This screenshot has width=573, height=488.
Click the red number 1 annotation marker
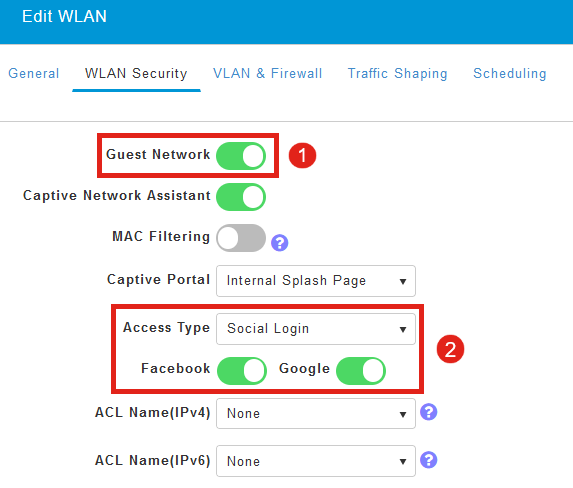point(302,155)
